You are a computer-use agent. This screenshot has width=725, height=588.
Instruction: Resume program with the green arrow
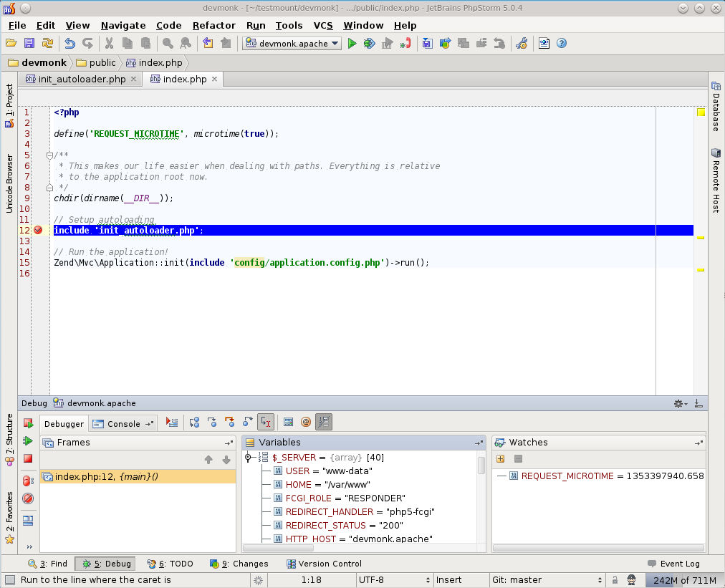tap(28, 441)
